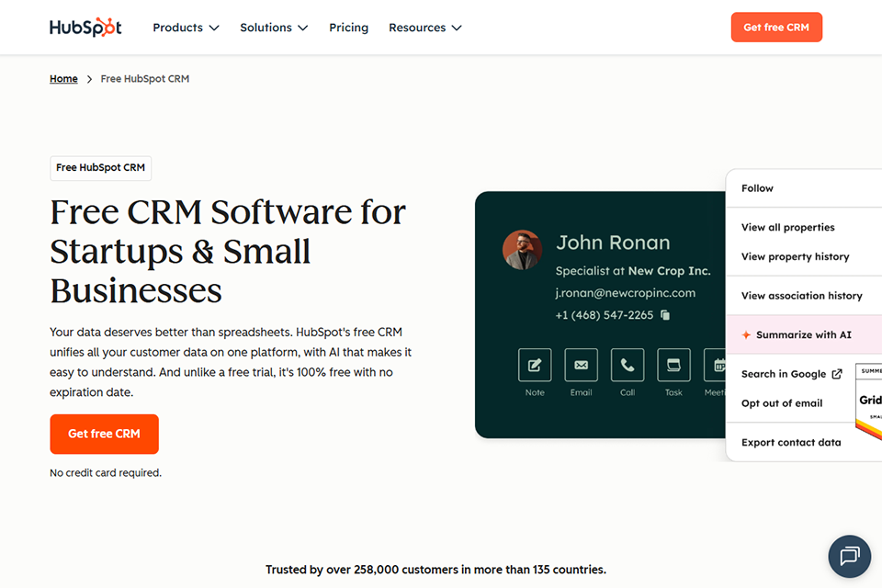Click the AI sparkle icon beside Summarize
The height and width of the screenshot is (588, 882).
click(x=746, y=334)
